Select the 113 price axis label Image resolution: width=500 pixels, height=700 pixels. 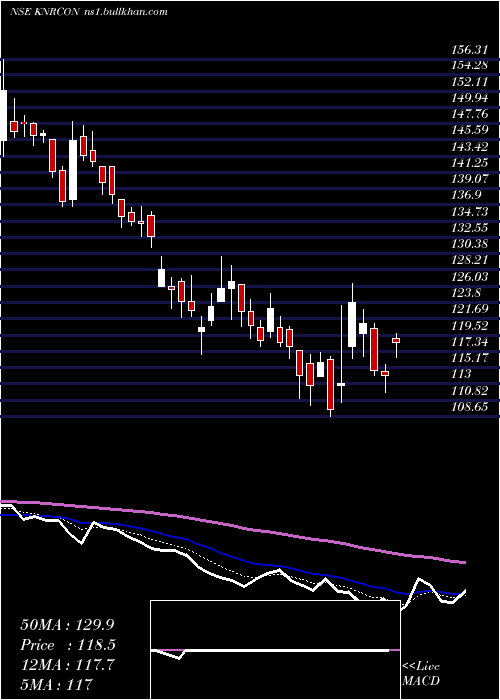pyautogui.click(x=460, y=374)
